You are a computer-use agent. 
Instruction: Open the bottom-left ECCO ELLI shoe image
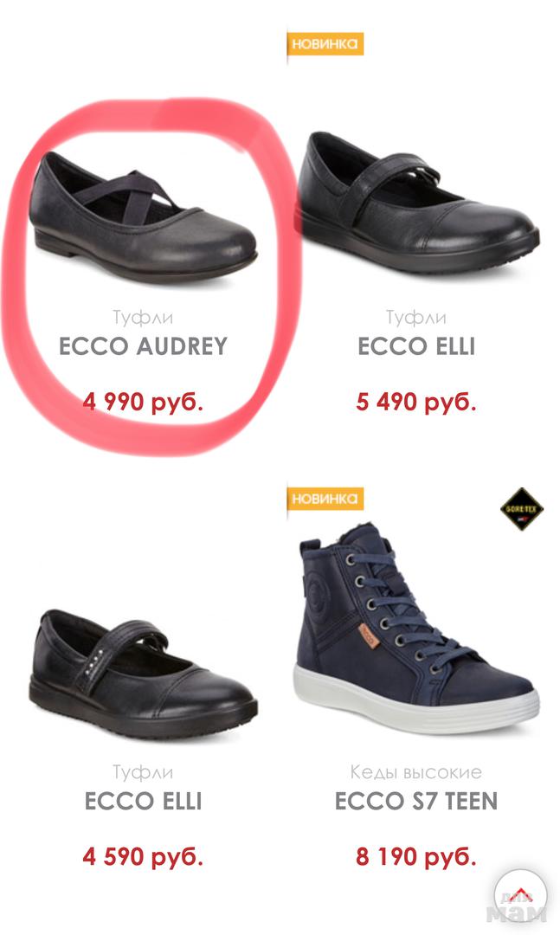[x=143, y=674]
